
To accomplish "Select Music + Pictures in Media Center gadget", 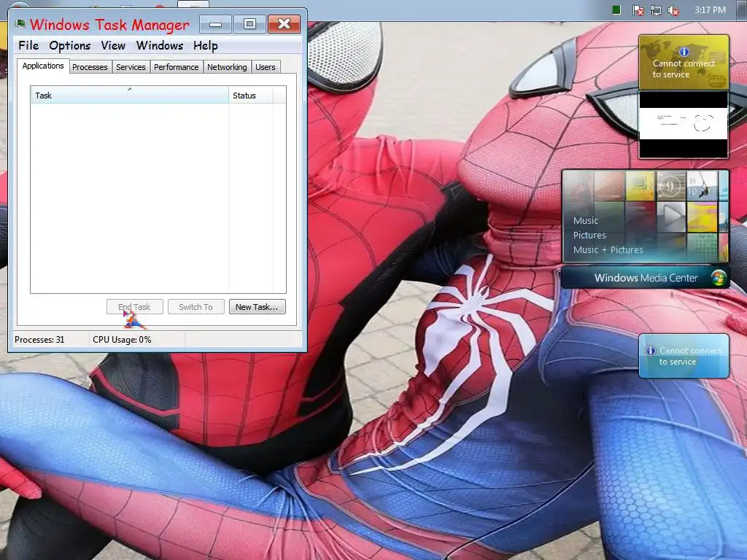I will coord(608,249).
